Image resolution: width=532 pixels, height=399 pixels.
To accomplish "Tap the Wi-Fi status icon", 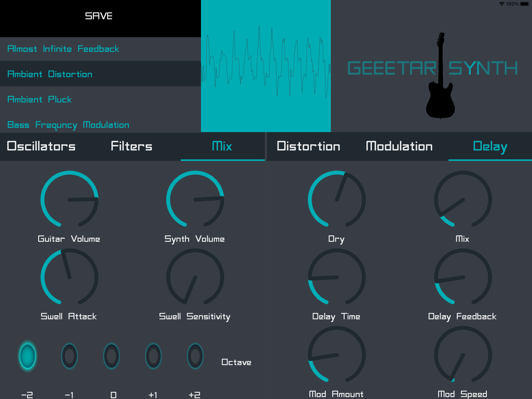I will [x=502, y=4].
